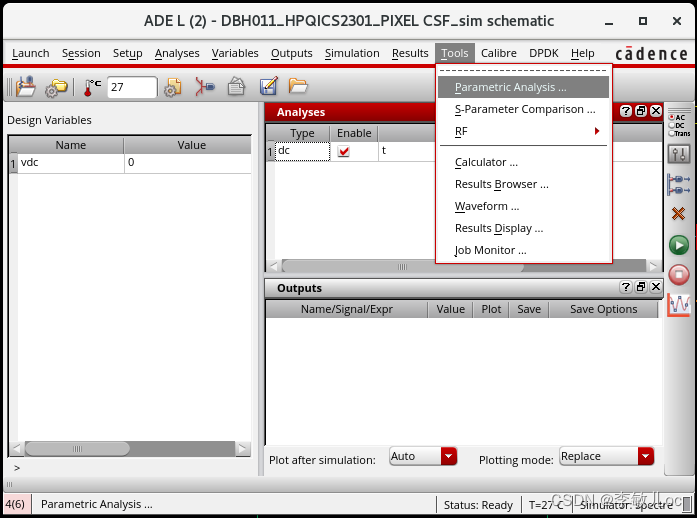697x518 pixels.
Task: Undock the Outputs panel
Action: (x=641, y=287)
